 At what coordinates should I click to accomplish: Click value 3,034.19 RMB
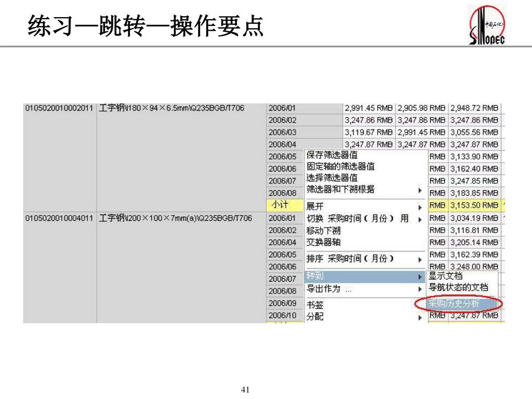(x=474, y=218)
